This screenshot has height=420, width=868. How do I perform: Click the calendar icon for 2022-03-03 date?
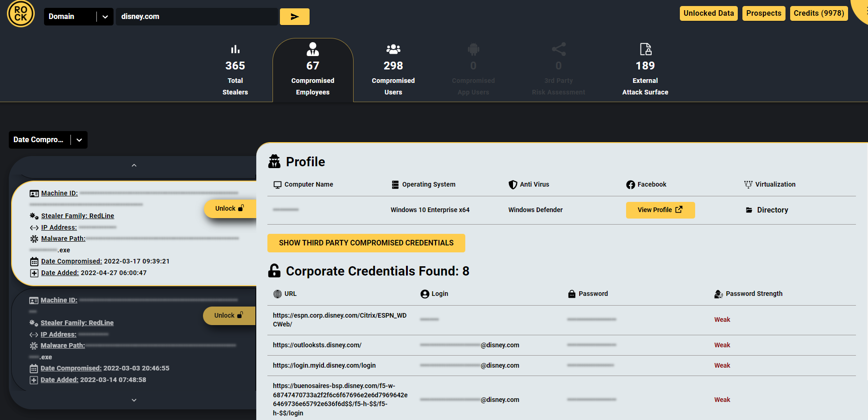(34, 369)
